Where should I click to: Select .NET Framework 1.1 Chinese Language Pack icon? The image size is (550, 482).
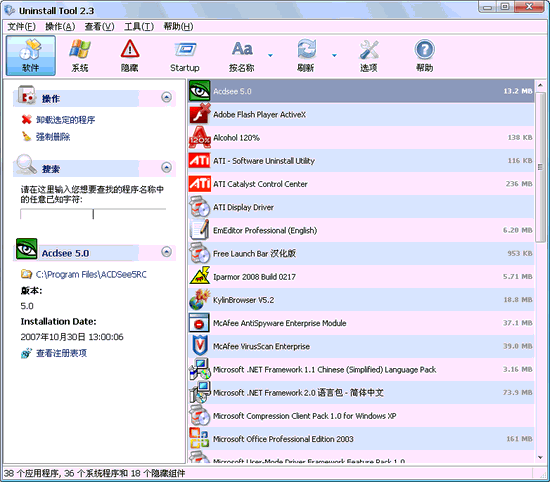(200, 369)
